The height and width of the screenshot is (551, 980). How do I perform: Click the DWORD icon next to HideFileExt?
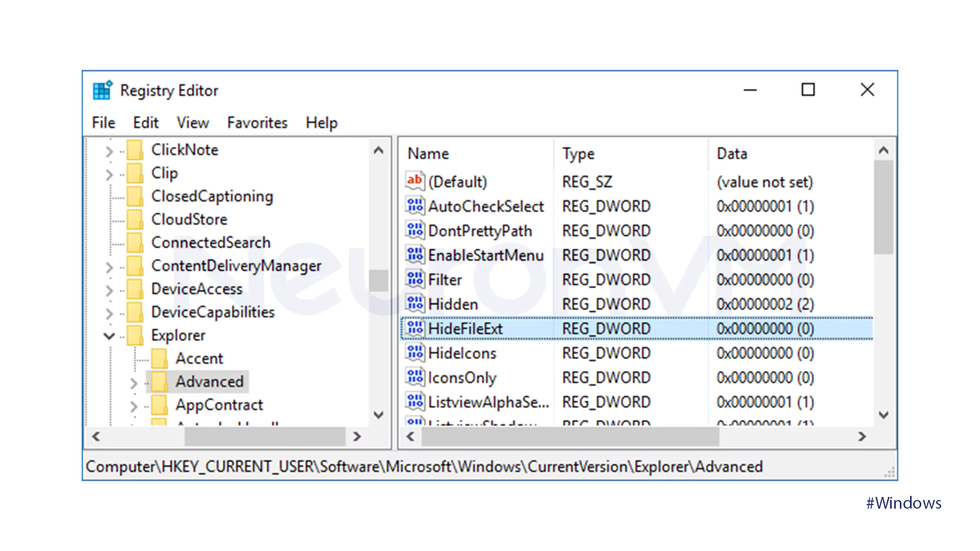[414, 328]
